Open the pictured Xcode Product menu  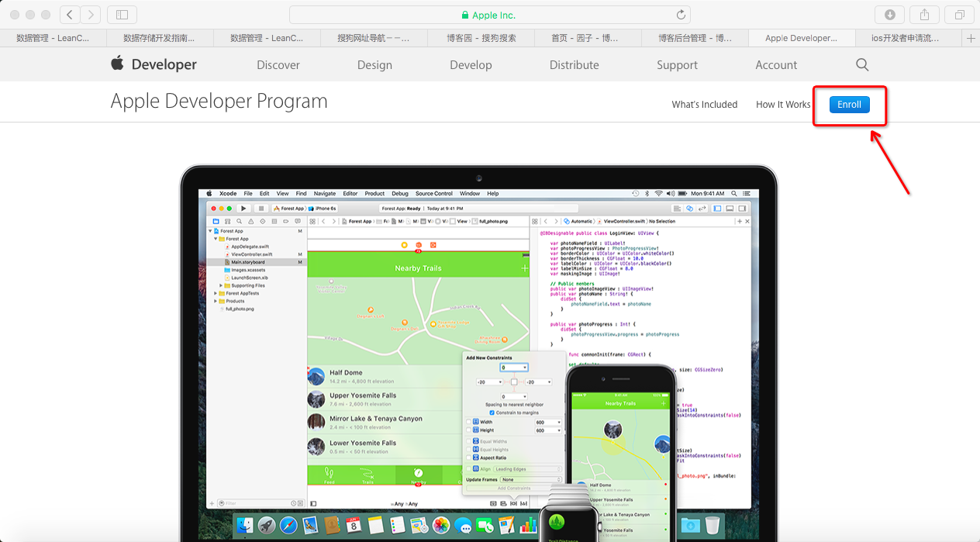(374, 194)
